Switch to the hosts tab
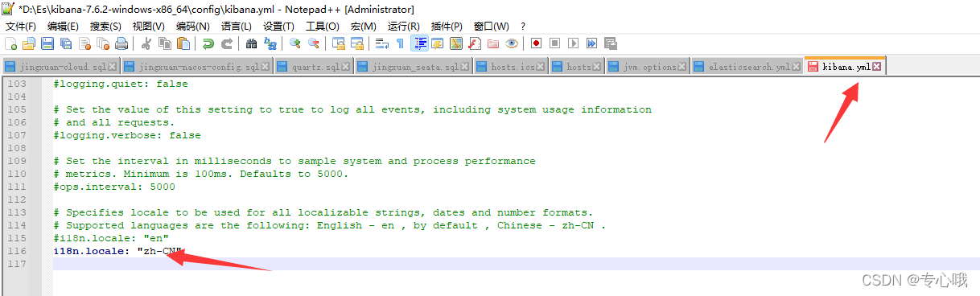The width and height of the screenshot is (980, 296). pyautogui.click(x=577, y=67)
